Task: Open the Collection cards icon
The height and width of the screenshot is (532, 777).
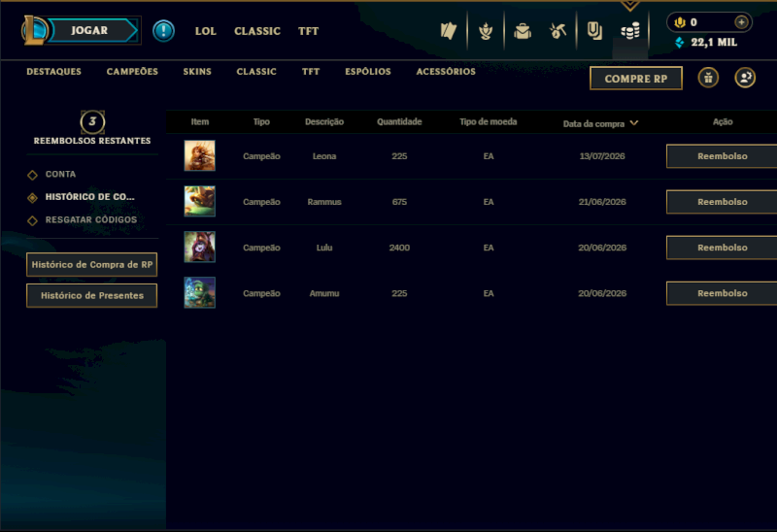Action: (448, 31)
